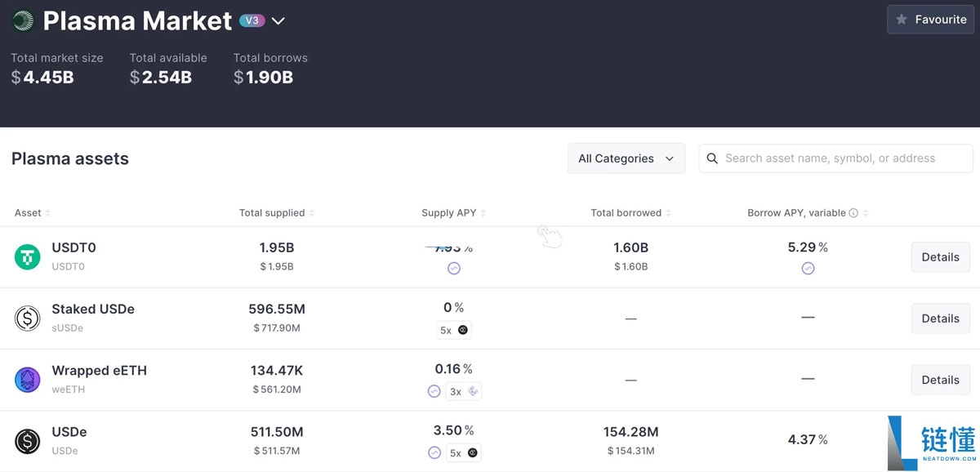
Task: Click USDT0 supply APY incentive icon
Action: click(454, 268)
